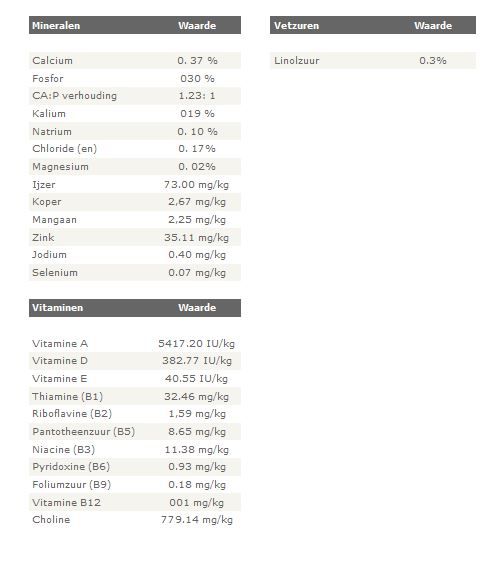This screenshot has height=576, width=491.
Task: Click the Mineralen table header
Action: [135, 25]
